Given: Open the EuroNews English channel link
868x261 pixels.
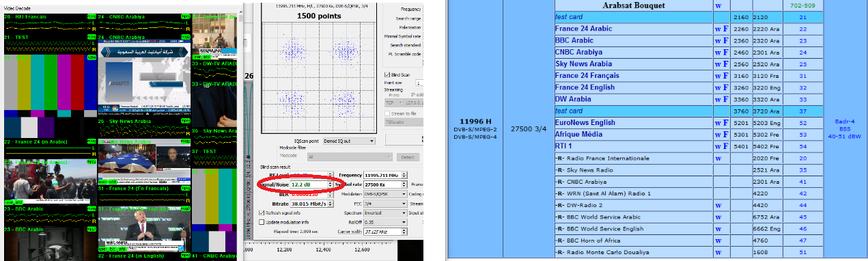Looking at the screenshot, I should [x=585, y=123].
